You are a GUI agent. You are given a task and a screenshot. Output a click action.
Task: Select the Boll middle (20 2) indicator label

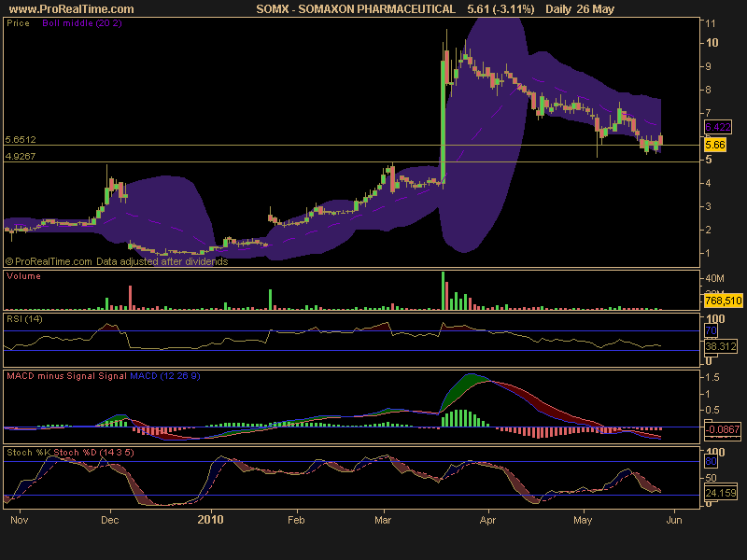82,22
